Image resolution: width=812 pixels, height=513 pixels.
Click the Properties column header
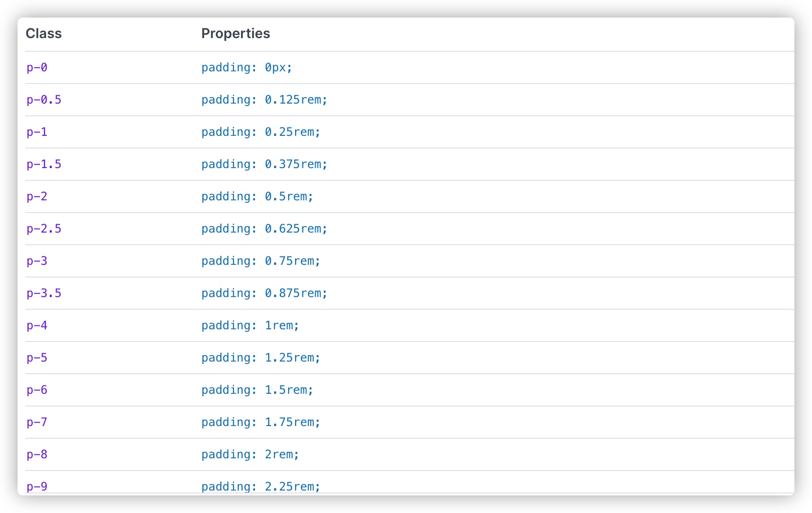(x=235, y=33)
